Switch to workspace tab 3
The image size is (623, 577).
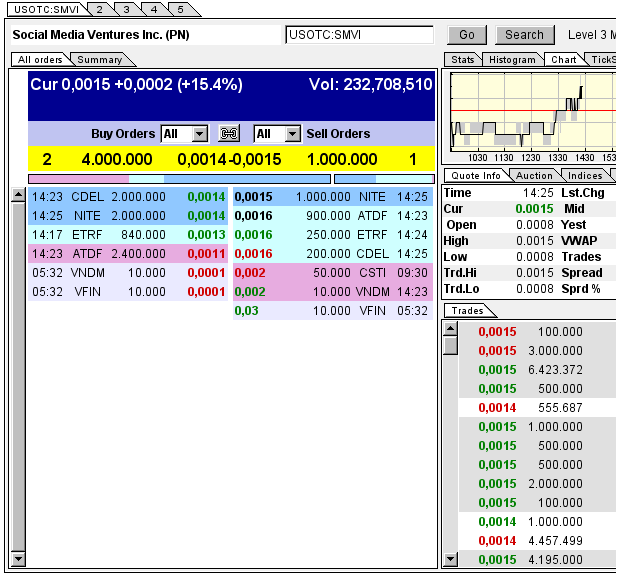[x=126, y=10]
